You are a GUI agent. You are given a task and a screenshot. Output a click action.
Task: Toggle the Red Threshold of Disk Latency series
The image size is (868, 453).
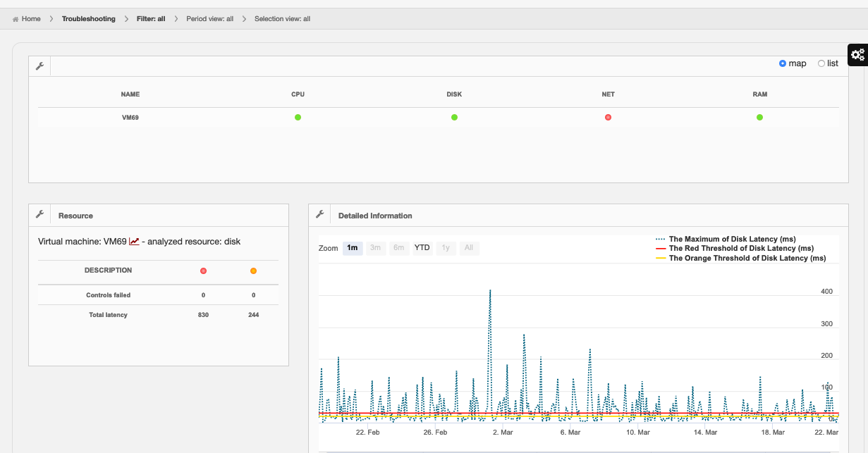(735, 248)
